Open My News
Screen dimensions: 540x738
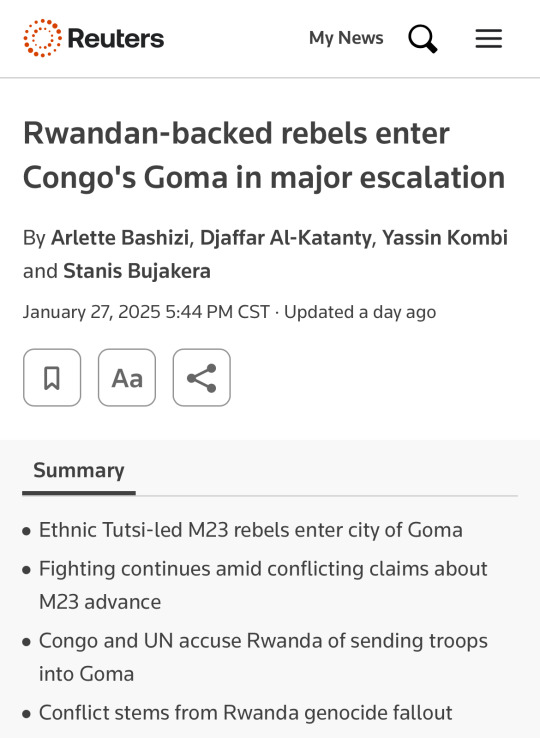[346, 38]
